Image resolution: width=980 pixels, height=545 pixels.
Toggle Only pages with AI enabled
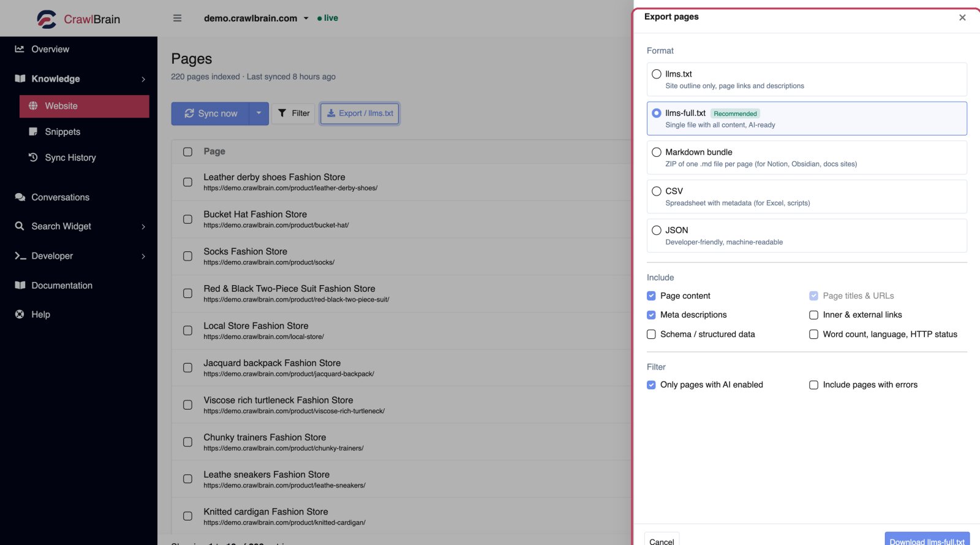[651, 385]
